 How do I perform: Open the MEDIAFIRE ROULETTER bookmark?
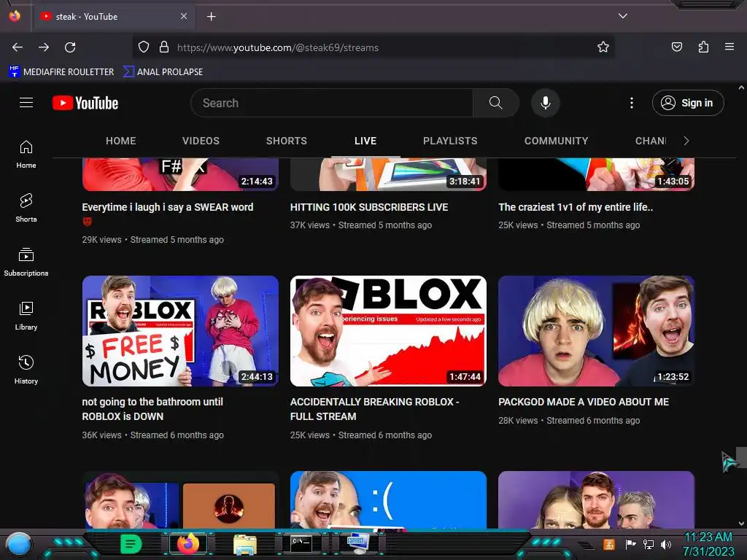[61, 72]
